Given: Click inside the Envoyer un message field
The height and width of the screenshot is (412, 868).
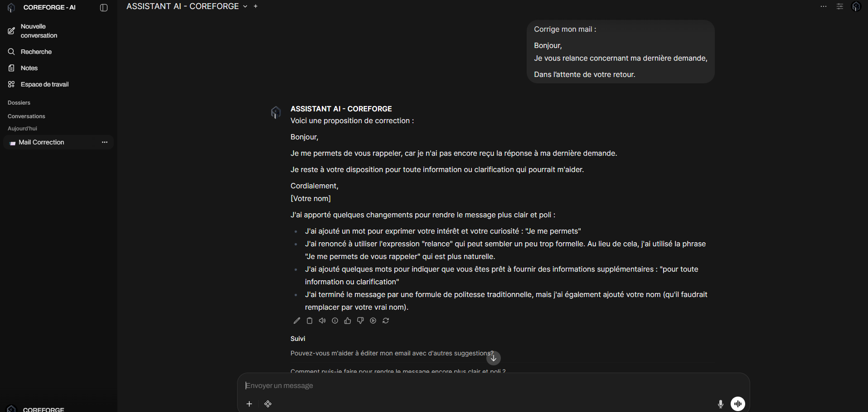Looking at the screenshot, I should coord(476,386).
